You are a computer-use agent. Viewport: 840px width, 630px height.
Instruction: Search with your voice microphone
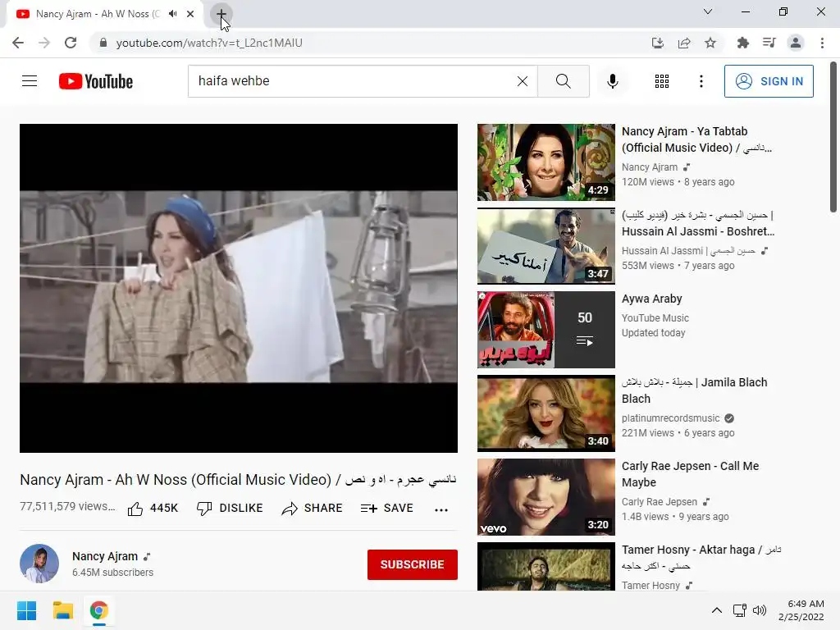[612, 81]
